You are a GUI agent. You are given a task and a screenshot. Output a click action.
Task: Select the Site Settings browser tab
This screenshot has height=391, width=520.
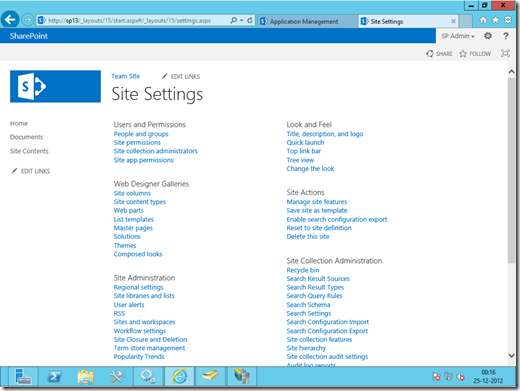[408, 21]
